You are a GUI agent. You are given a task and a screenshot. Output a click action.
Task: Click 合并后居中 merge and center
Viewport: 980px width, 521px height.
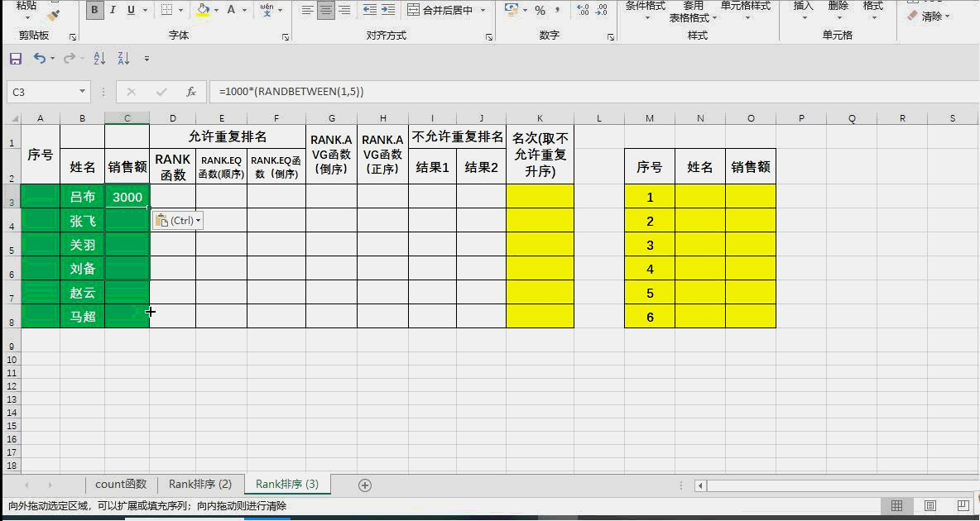[440, 9]
